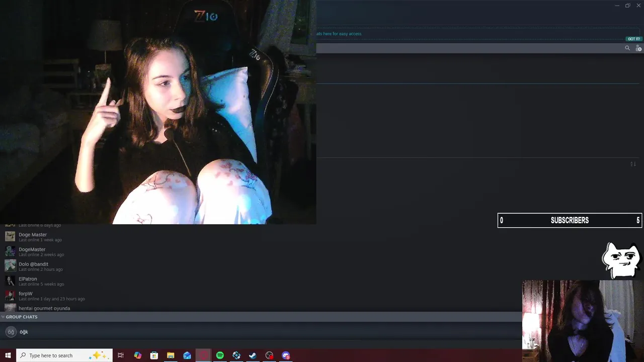Click the Type here to search box
The height and width of the screenshot is (362, 644).
point(64,355)
